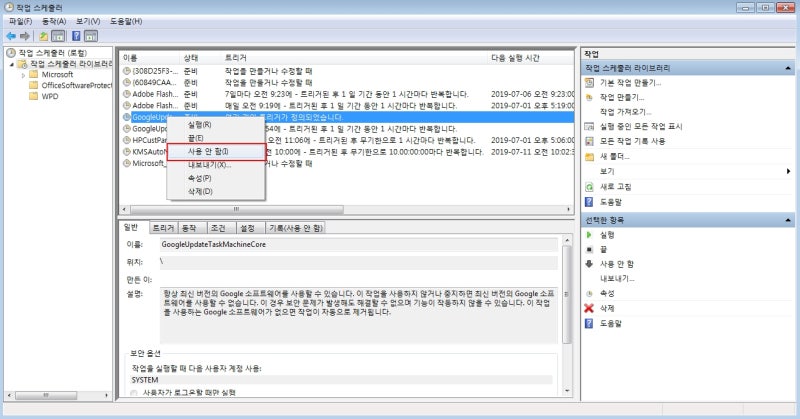Open 보기(V) menu

(88, 21)
